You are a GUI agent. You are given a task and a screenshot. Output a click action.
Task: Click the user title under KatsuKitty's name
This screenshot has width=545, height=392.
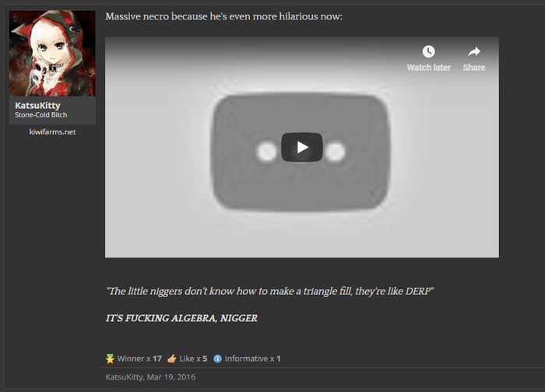pyautogui.click(x=40, y=115)
